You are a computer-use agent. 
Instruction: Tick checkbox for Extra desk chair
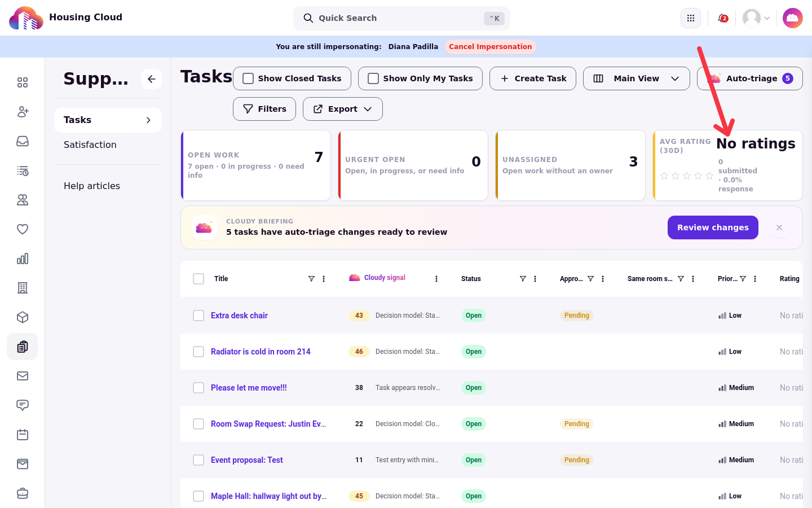198,316
